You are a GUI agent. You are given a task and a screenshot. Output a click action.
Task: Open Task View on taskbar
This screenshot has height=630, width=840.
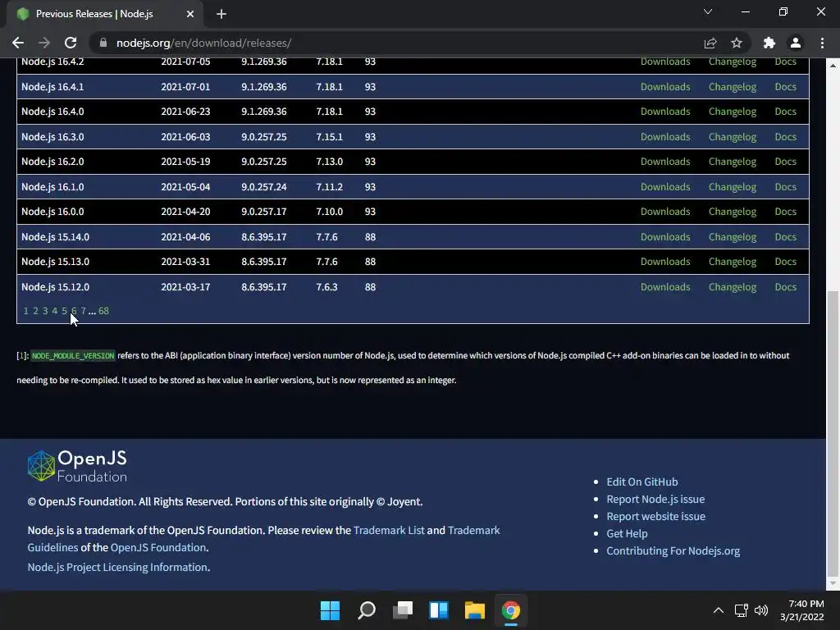pos(403,610)
